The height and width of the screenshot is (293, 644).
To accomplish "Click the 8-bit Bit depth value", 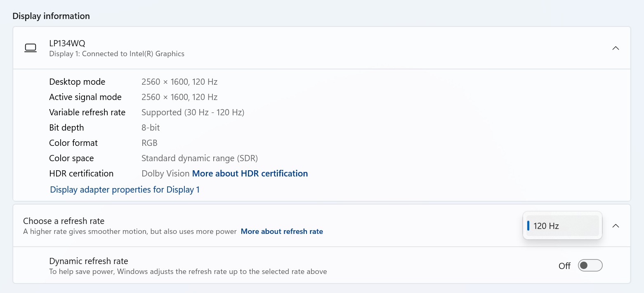I will 151,128.
